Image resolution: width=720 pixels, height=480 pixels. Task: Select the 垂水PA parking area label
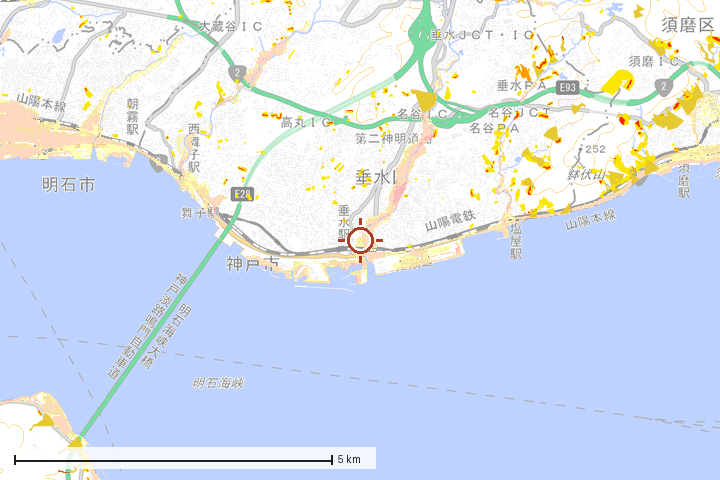click(x=522, y=85)
